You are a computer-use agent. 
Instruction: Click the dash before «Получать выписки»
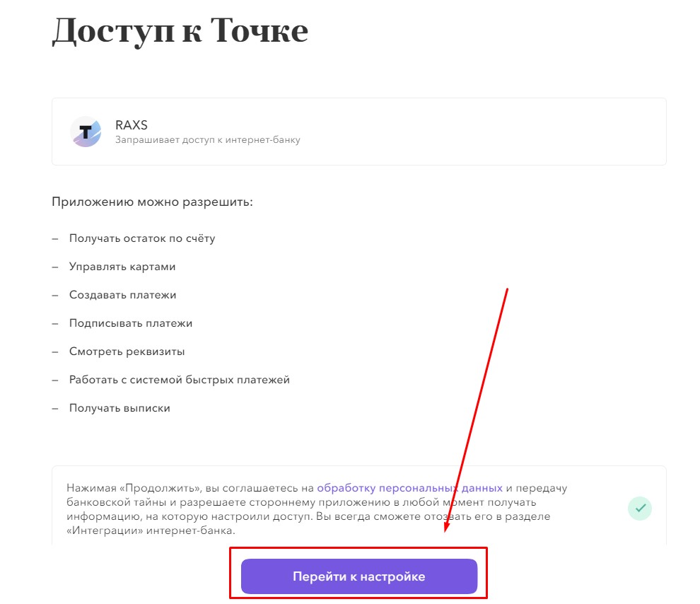(x=54, y=408)
